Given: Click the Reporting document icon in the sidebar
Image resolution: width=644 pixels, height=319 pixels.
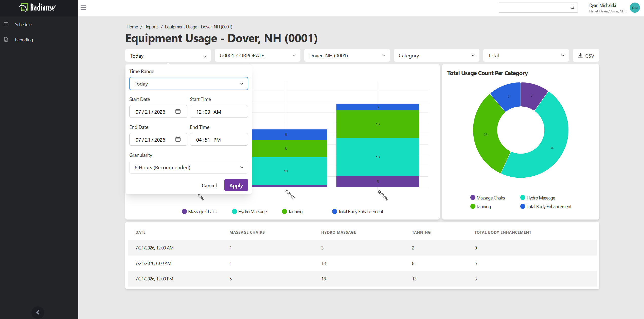Looking at the screenshot, I should click(x=6, y=40).
